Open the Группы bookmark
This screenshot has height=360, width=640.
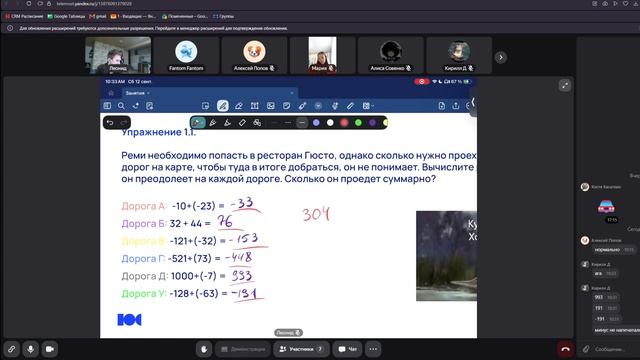click(223, 16)
